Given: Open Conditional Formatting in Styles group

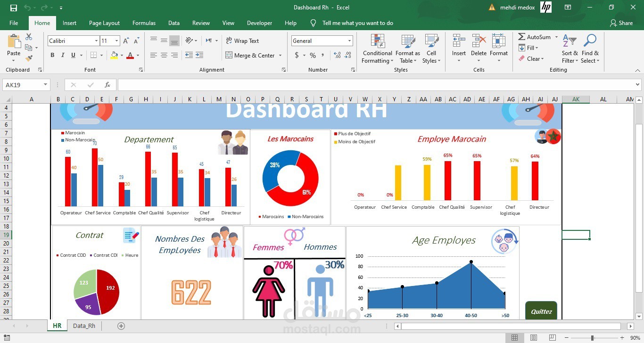Looking at the screenshot, I should point(377,49).
